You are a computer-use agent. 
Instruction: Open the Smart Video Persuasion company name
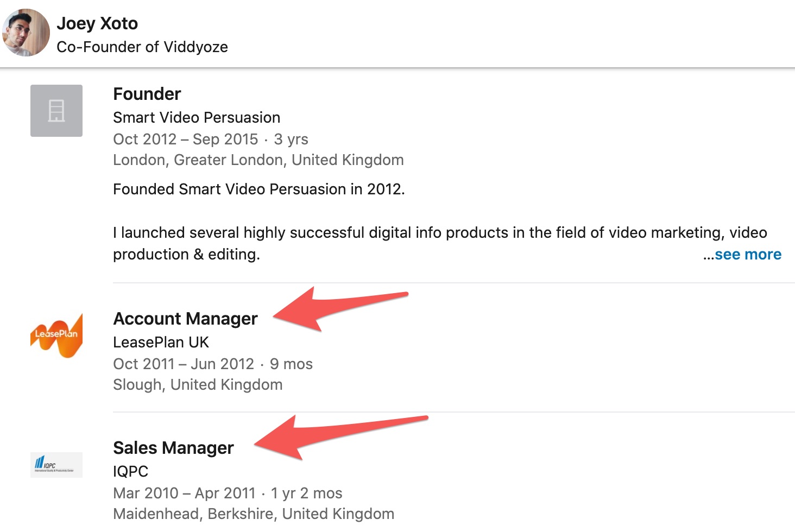[x=197, y=118]
